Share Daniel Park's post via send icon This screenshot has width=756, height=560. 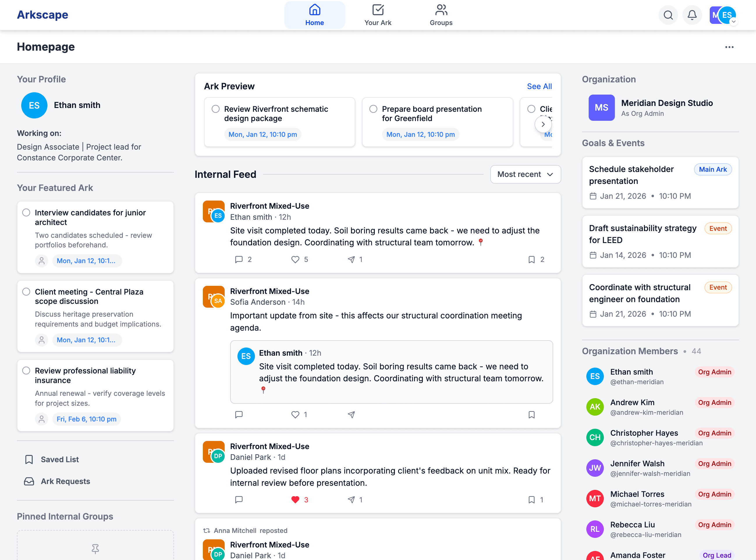tap(352, 500)
